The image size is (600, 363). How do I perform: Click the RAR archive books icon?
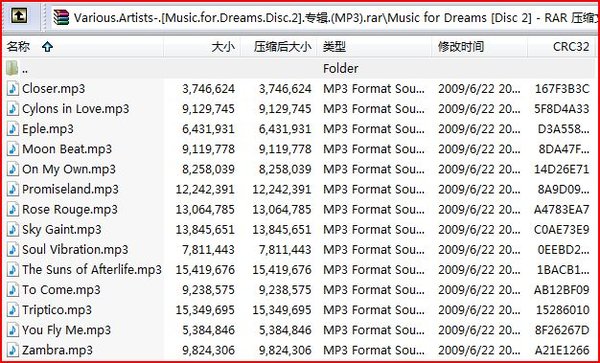click(x=61, y=17)
